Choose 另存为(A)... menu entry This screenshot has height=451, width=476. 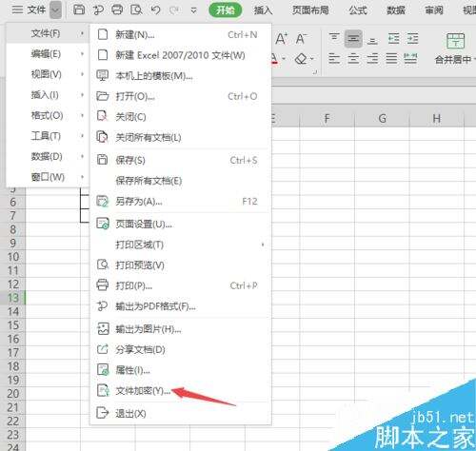click(181, 201)
